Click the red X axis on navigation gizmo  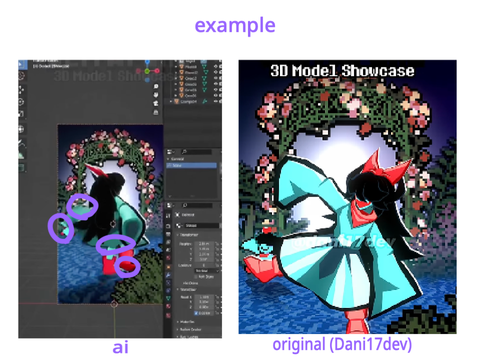click(157, 71)
